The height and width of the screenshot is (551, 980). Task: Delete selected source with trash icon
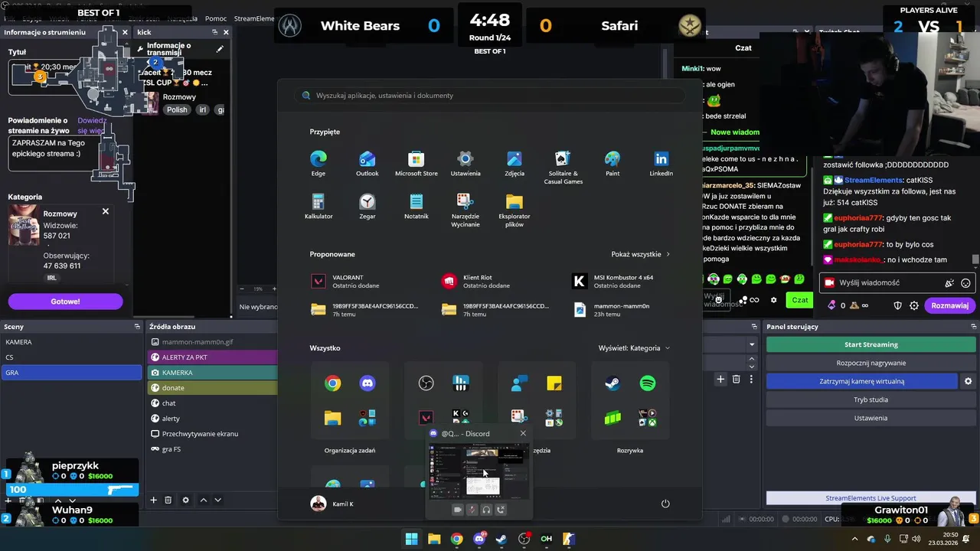tap(168, 500)
